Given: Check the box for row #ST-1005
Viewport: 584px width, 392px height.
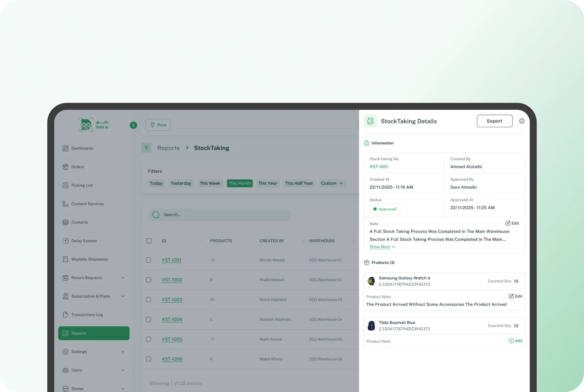Looking at the screenshot, I should (x=148, y=339).
